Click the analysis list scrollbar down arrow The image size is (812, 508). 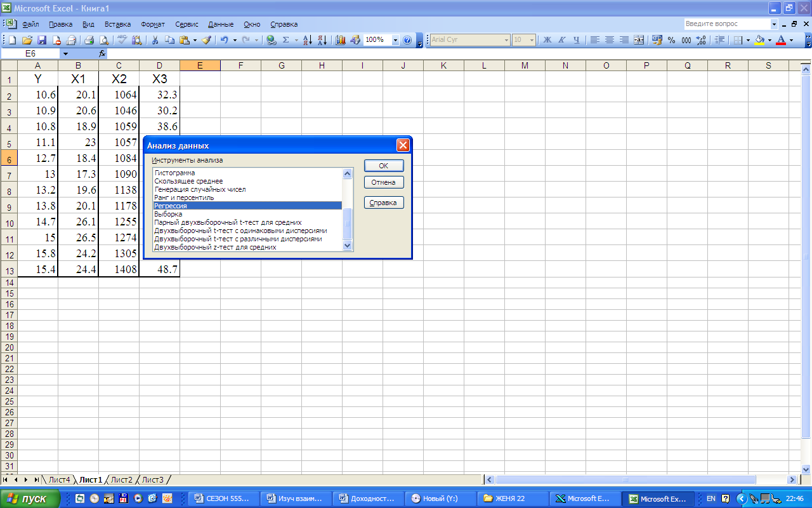pos(347,245)
